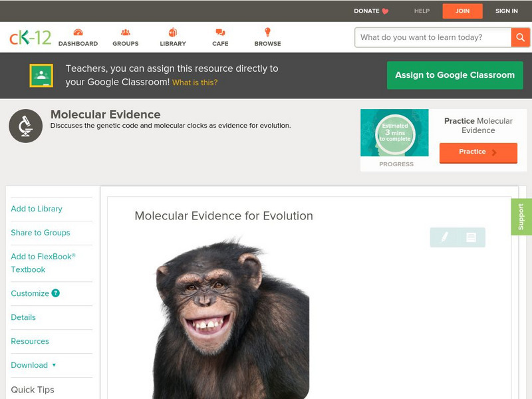
Task: Open the Dashboard gauge icon
Action: [78, 32]
